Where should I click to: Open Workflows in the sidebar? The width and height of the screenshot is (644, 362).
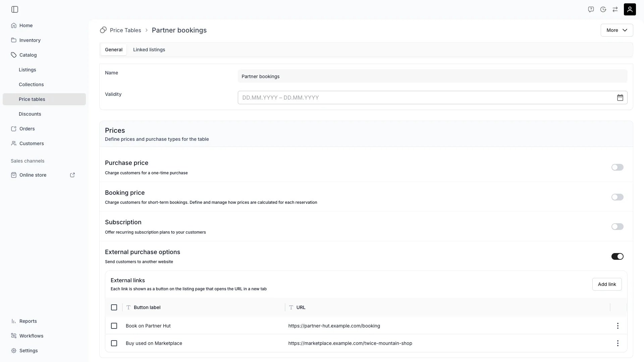[44, 336]
